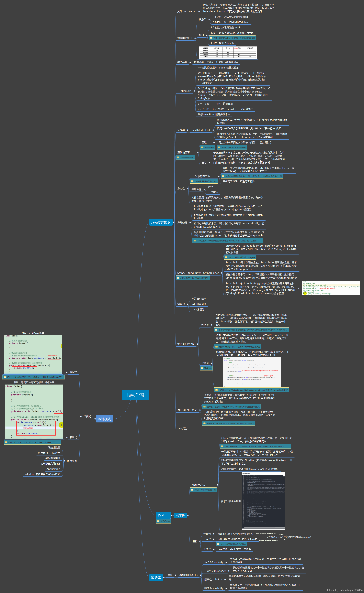
Task: Select the 'native' node
Action: [192, 11]
